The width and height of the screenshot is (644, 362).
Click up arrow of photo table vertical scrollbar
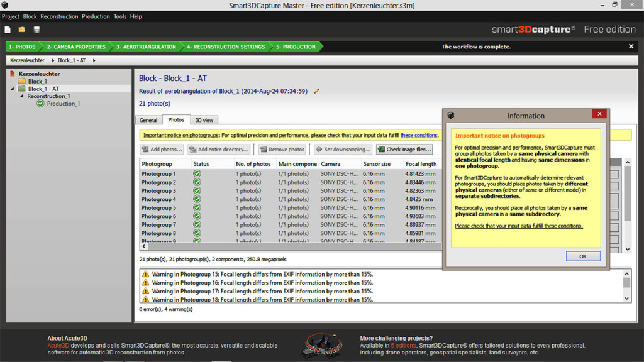coord(628,163)
